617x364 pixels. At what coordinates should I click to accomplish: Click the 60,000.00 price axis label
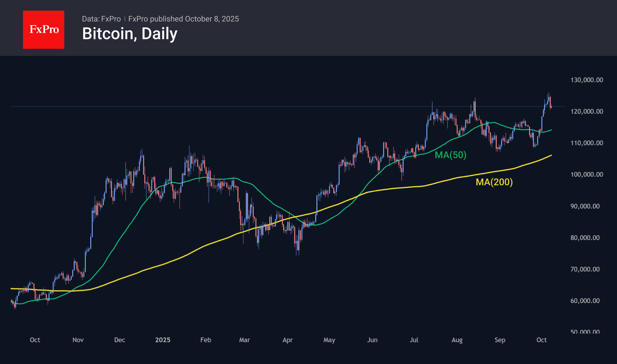585,301
